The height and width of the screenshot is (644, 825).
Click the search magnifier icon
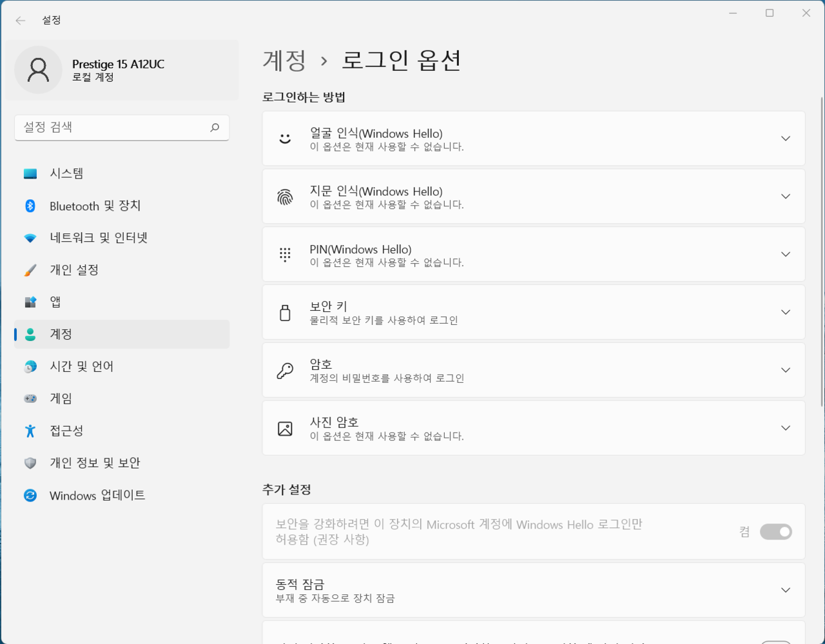pos(215,128)
